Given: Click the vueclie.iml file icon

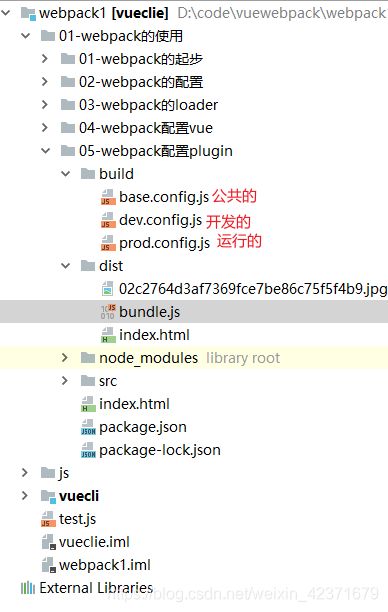Looking at the screenshot, I should point(49,543).
